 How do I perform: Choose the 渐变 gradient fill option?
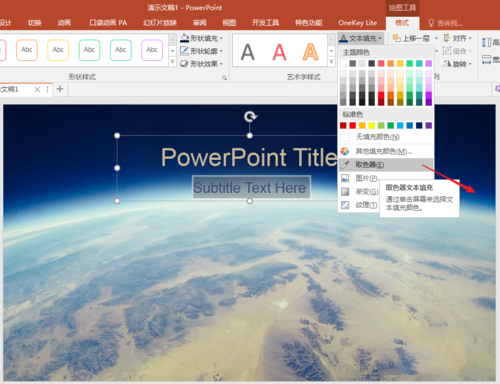pos(359,192)
